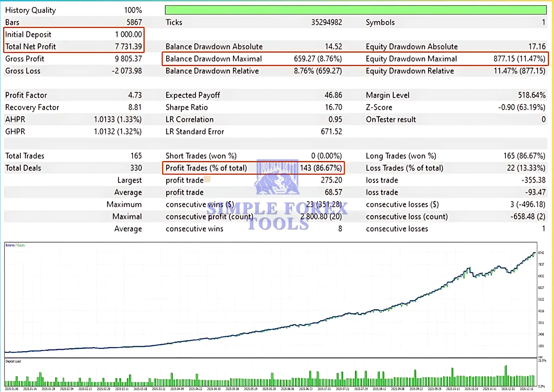Image resolution: width=554 pixels, height=392 pixels.
Task: Click the Equity label in chart legend
Action: (21, 245)
